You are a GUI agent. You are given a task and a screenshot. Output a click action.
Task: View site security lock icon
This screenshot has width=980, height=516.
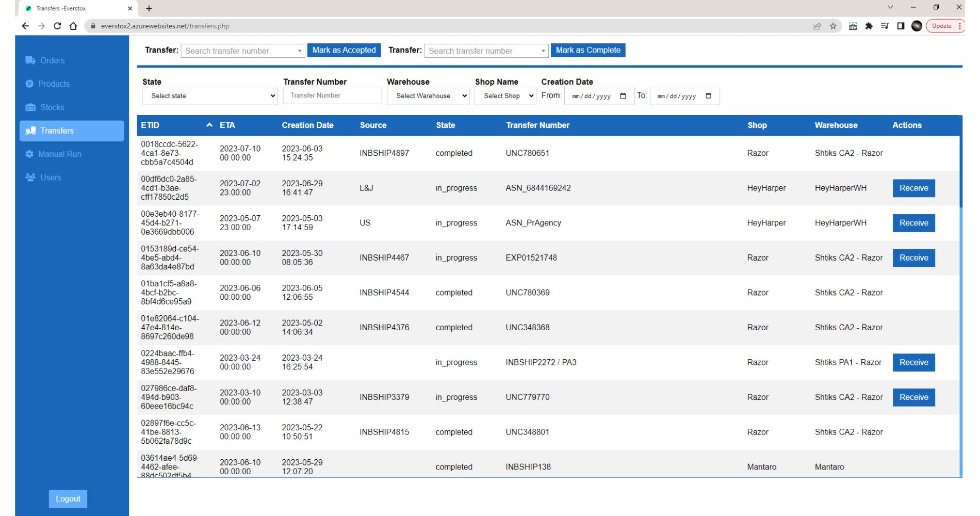(x=93, y=26)
